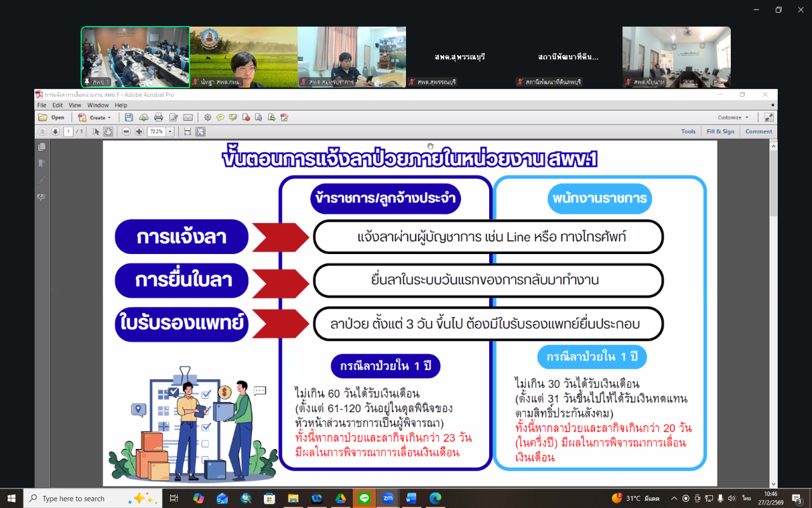Toggle Fit One Full Page view
Image resolution: width=812 pixels, height=508 pixels.
pos(200,131)
